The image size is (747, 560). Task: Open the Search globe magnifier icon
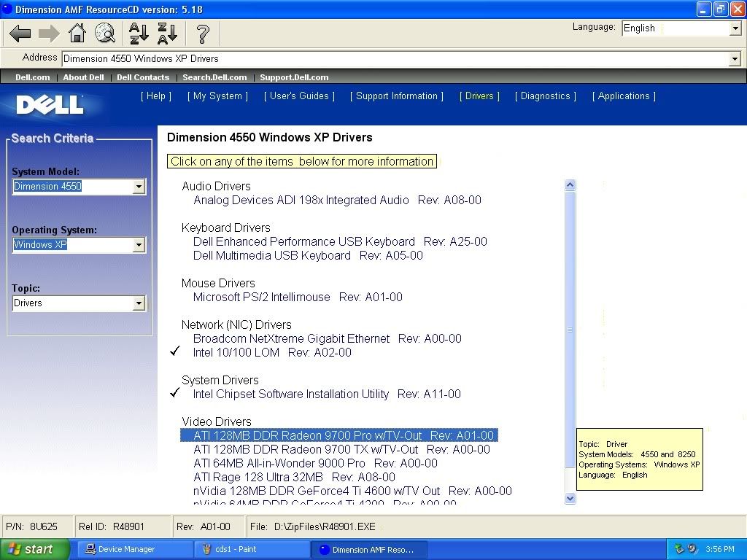pyautogui.click(x=105, y=34)
